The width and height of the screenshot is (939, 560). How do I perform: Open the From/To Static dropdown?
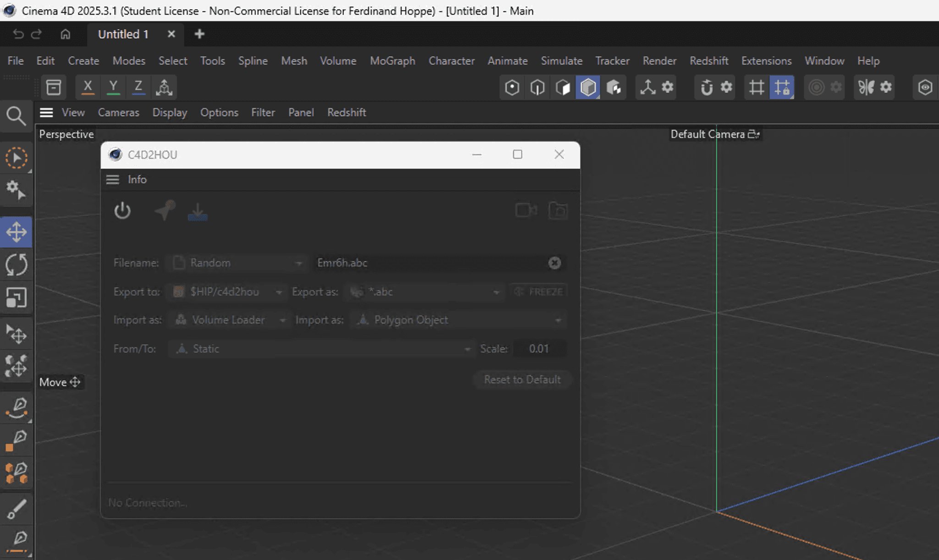(467, 349)
